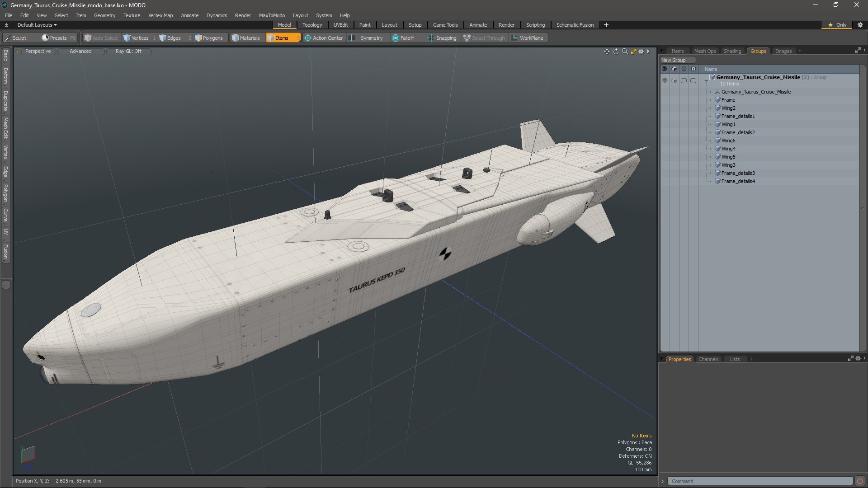
Task: Select the Frame_details1 mesh item
Action: click(738, 116)
